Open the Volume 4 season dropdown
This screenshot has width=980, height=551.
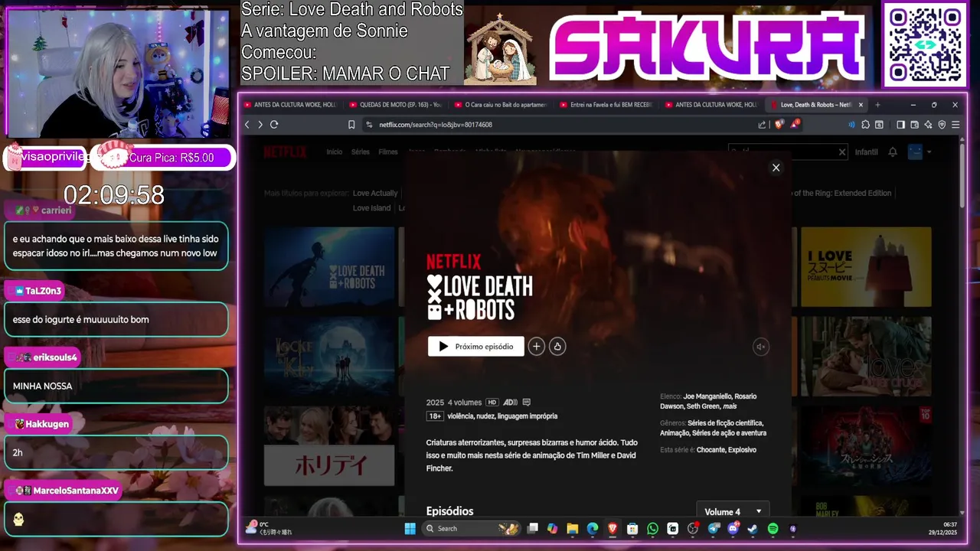(x=733, y=511)
